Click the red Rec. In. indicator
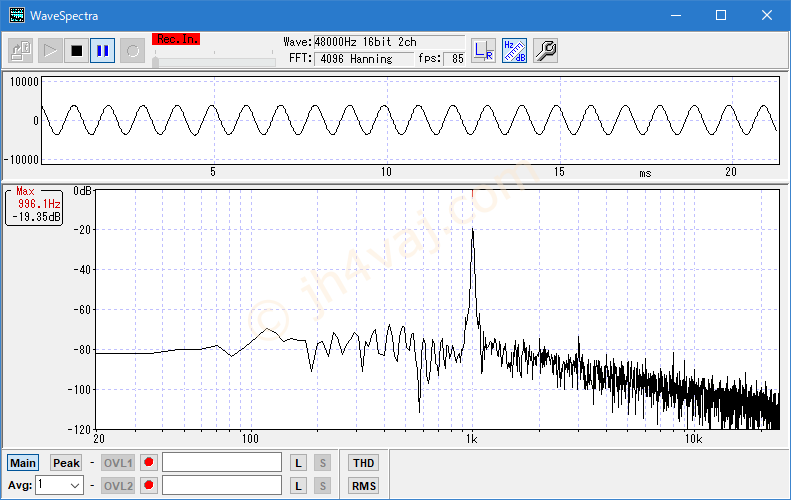 176,39
